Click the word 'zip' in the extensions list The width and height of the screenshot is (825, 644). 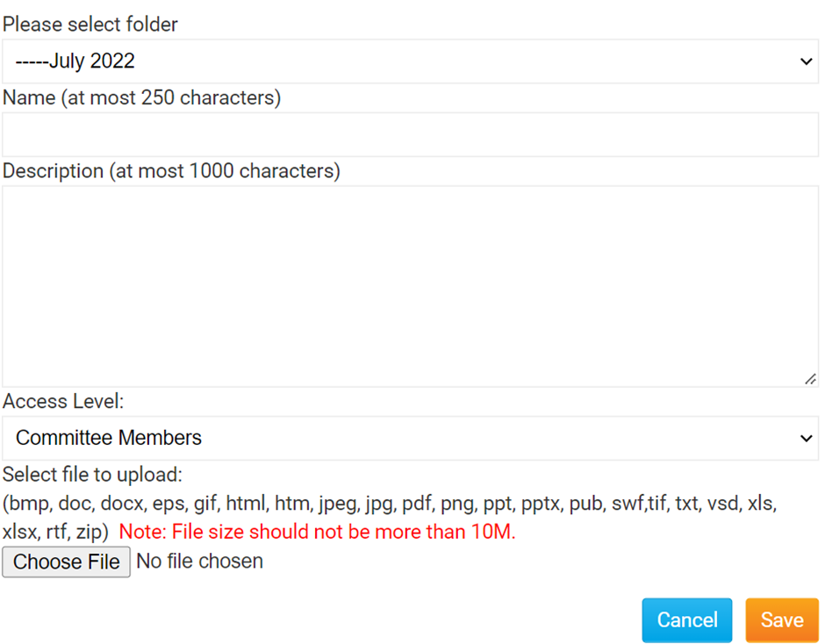(x=88, y=532)
